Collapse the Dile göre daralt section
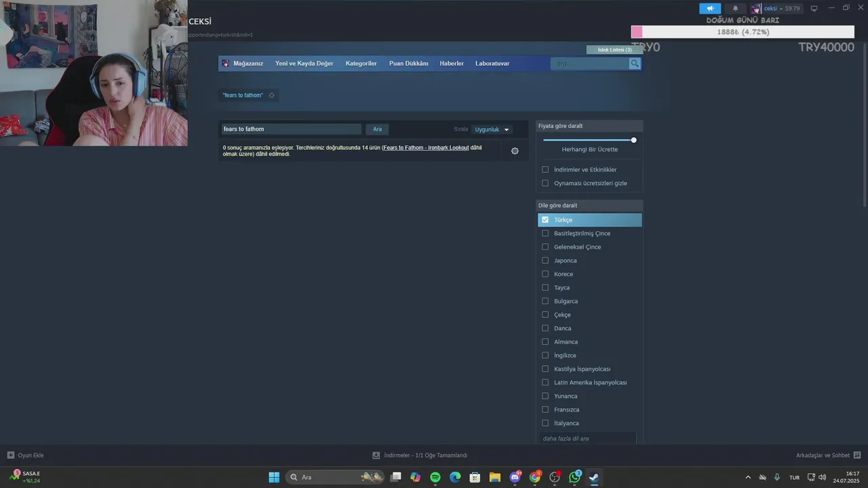868x488 pixels. [x=589, y=205]
